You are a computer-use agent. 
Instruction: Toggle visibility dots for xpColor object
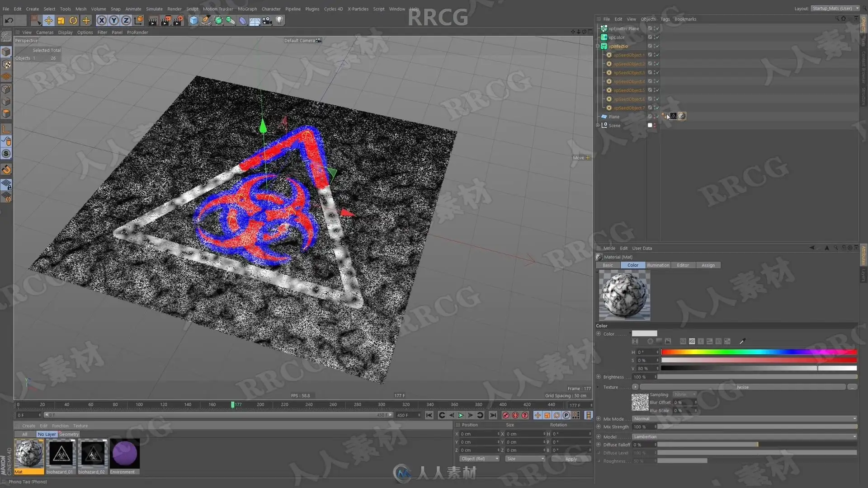coord(654,38)
